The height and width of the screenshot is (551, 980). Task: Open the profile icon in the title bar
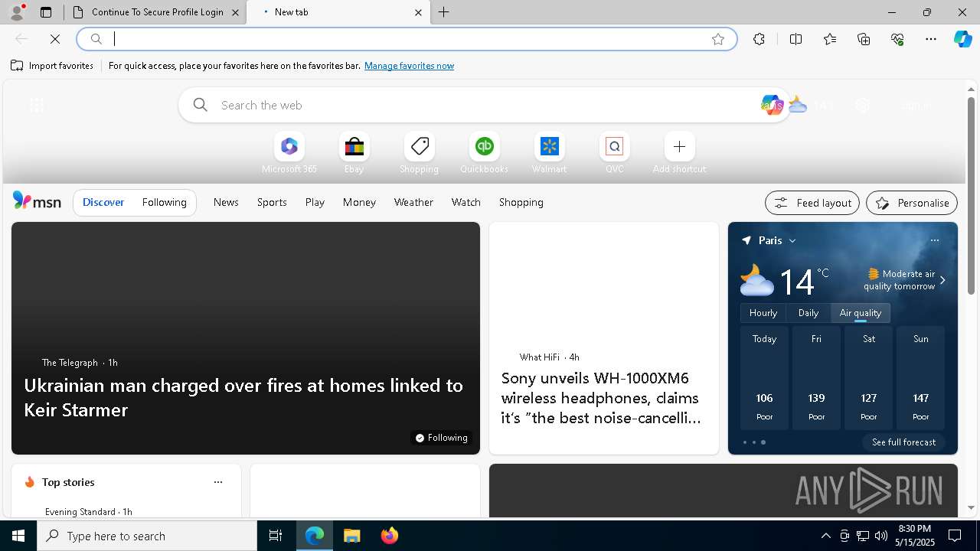pos(16,12)
